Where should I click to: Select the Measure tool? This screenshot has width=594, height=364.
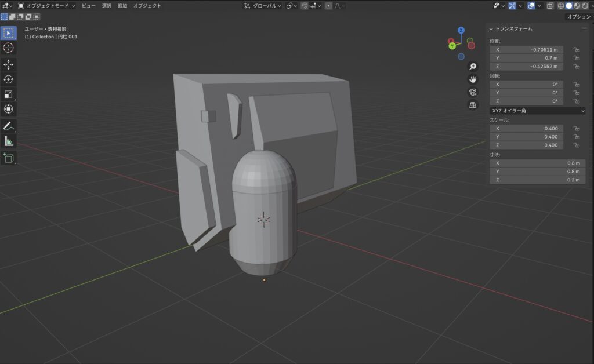(x=9, y=141)
